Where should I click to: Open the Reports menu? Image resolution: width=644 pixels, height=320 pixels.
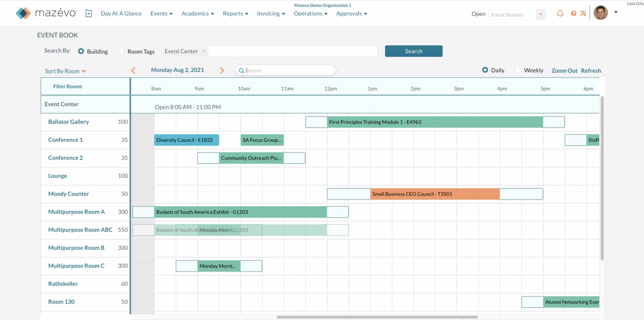point(235,14)
